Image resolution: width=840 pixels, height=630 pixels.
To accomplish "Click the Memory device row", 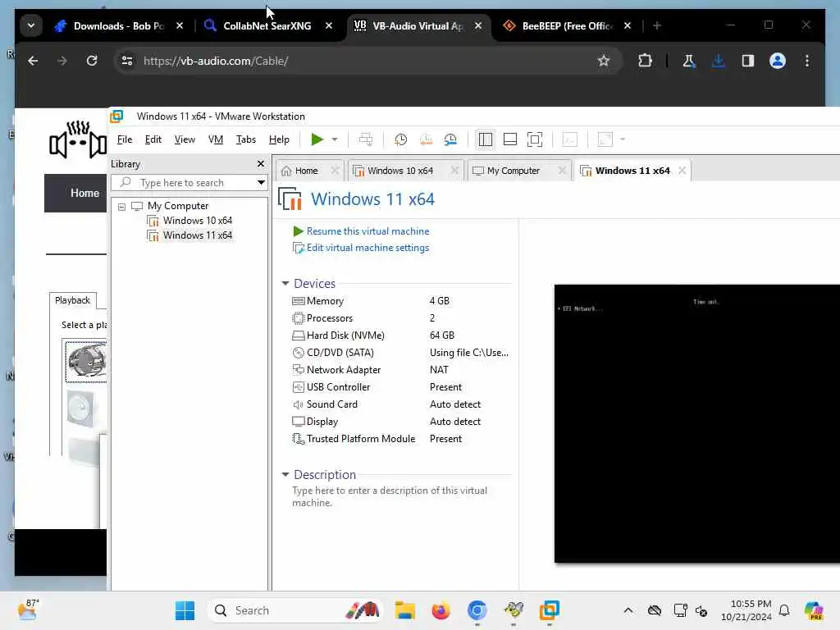I will tap(400, 301).
